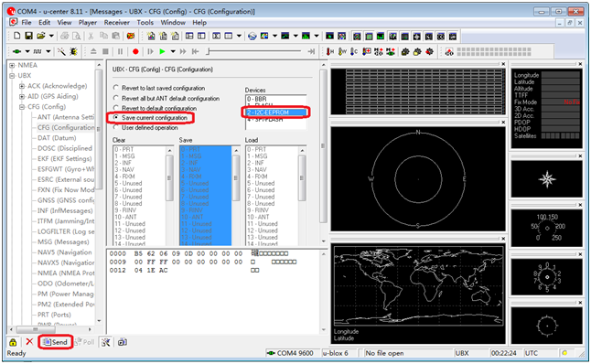Screen dimensions: 591x364
Task: Click the Coldstart thermometer C icon
Action: point(354,51)
